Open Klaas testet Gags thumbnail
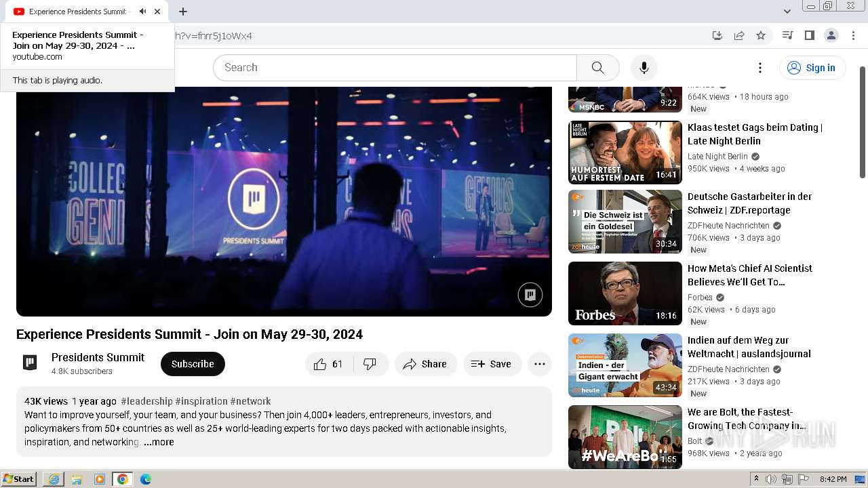This screenshot has height=488, width=868. [x=625, y=152]
